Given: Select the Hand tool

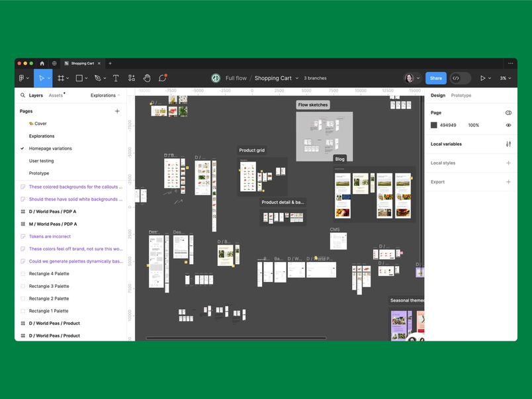Looking at the screenshot, I should (x=146, y=78).
